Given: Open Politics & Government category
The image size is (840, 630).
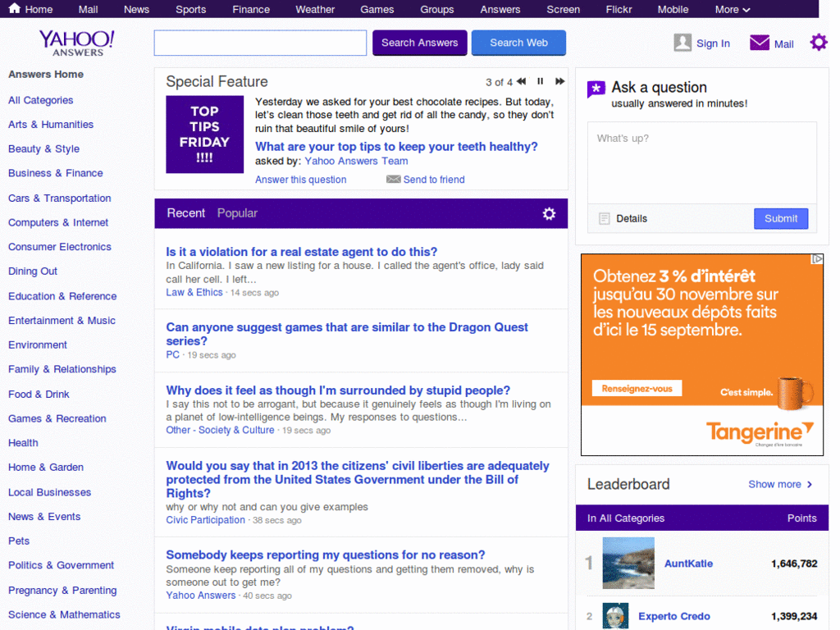Looking at the screenshot, I should pyautogui.click(x=61, y=565).
